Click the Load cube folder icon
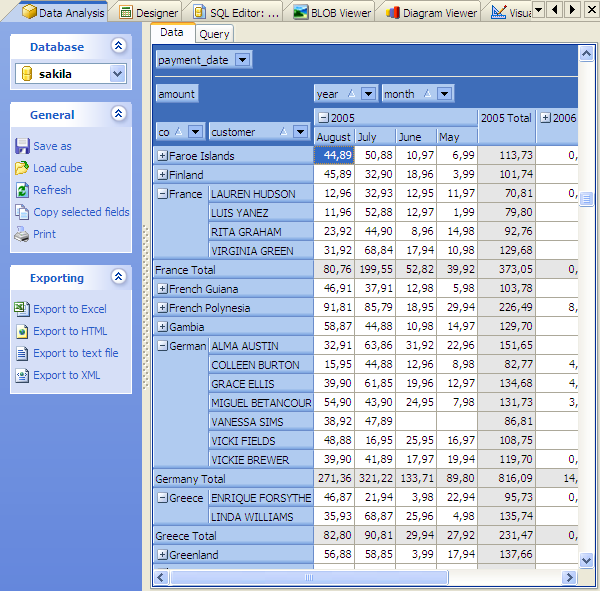The image size is (600, 591). [x=22, y=168]
